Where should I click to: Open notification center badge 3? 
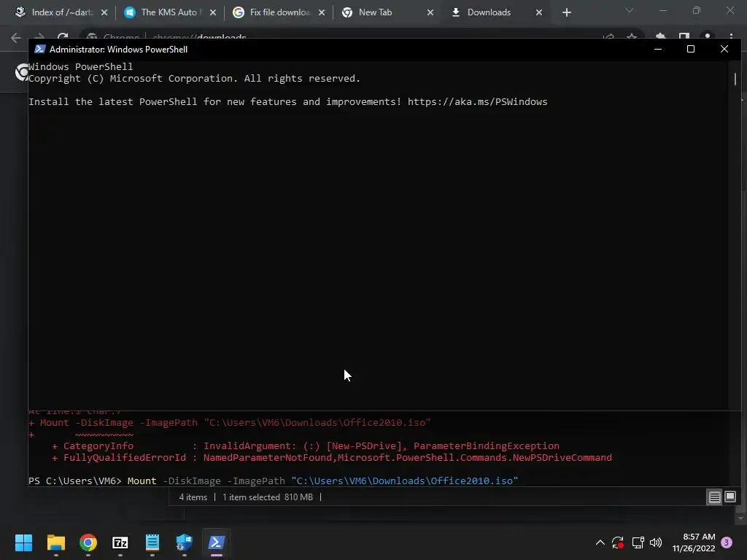coord(727,542)
